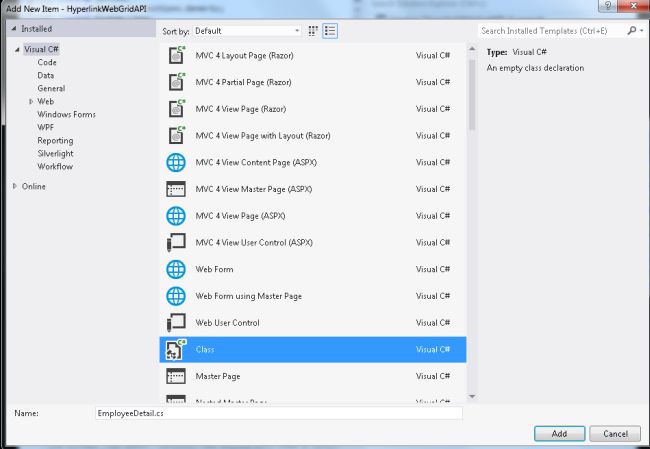Click the scroll up arrow of template list
The width and height of the screenshot is (650, 449).
coord(472,49)
